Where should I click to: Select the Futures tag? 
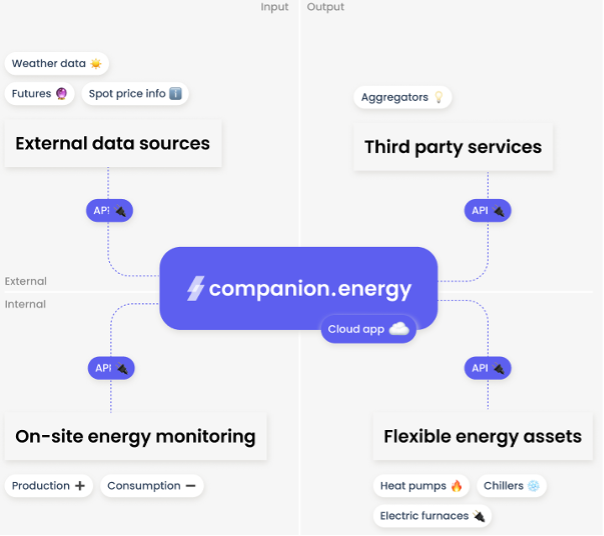point(39,94)
